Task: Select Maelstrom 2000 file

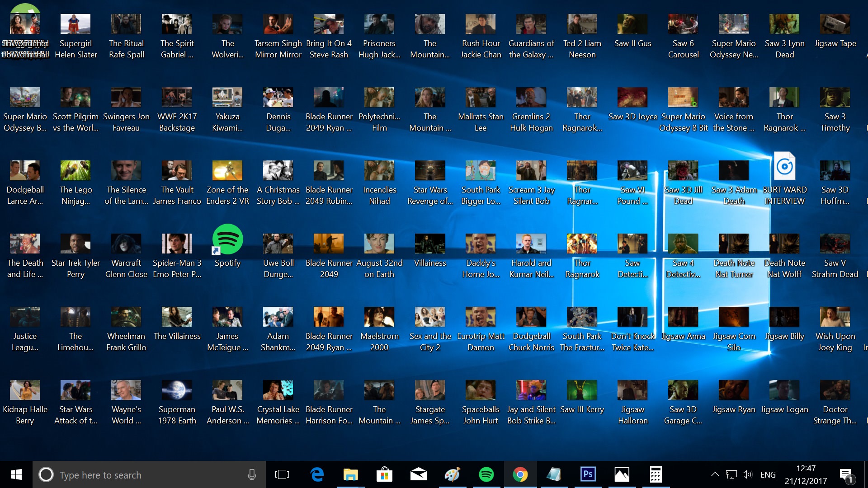Action: [379, 330]
